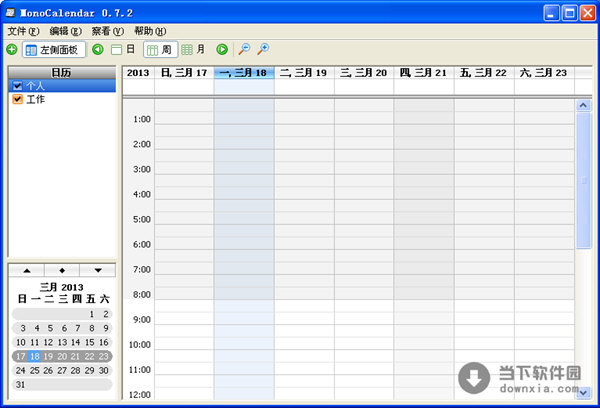Click the green add new event icon
Viewport: 600px width, 408px height.
[x=11, y=49]
